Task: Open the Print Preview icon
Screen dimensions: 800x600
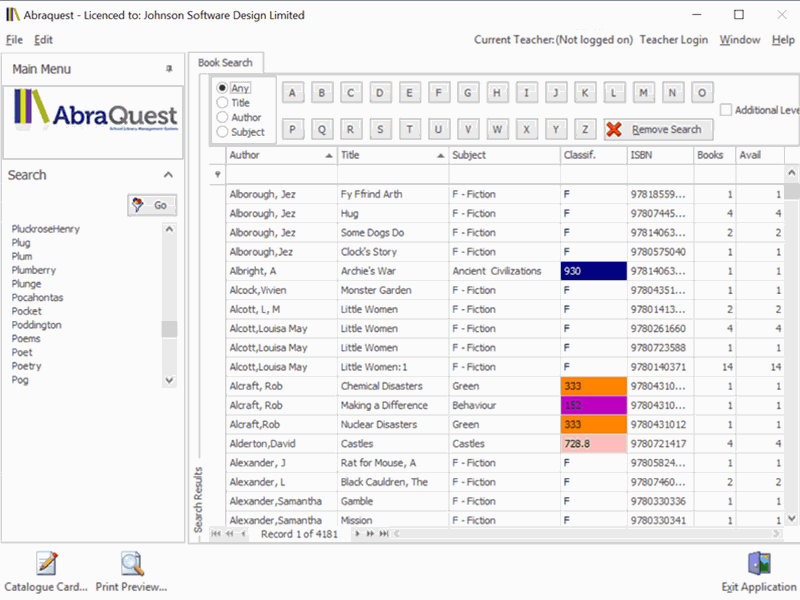Action: point(132,564)
